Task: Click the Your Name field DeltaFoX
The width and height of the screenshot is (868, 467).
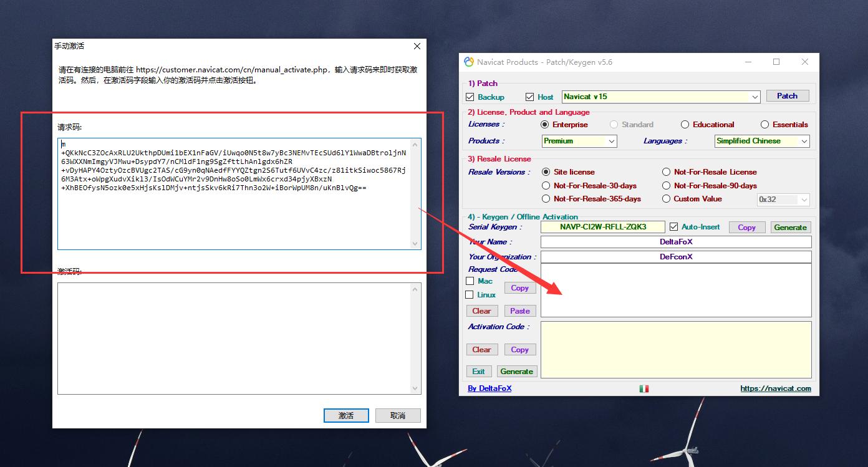Action: point(676,242)
